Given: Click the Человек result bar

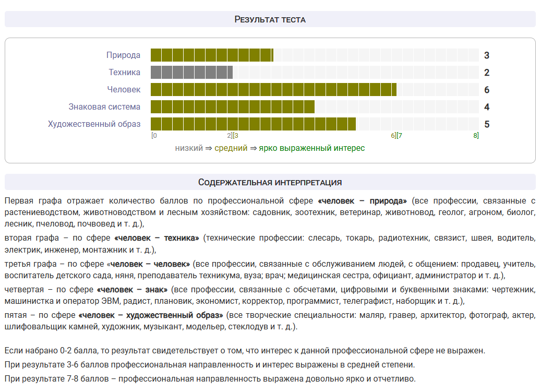Looking at the screenshot, I should pyautogui.click(x=273, y=89).
